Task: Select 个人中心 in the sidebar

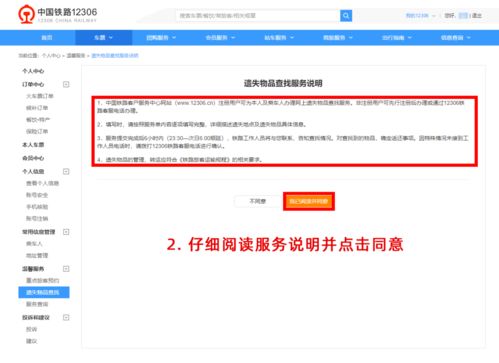Action: 33,71
